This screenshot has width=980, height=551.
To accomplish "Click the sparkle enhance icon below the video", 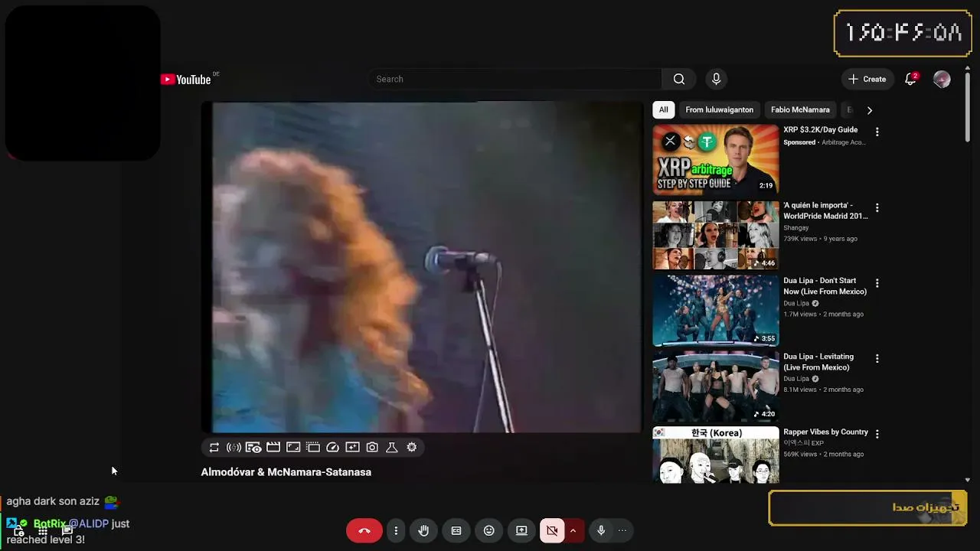I will pos(352,447).
